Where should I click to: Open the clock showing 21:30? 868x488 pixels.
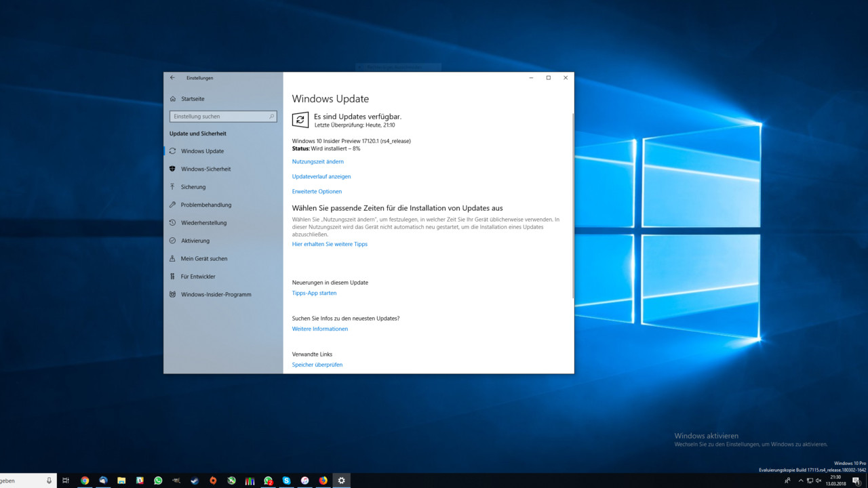(x=836, y=481)
